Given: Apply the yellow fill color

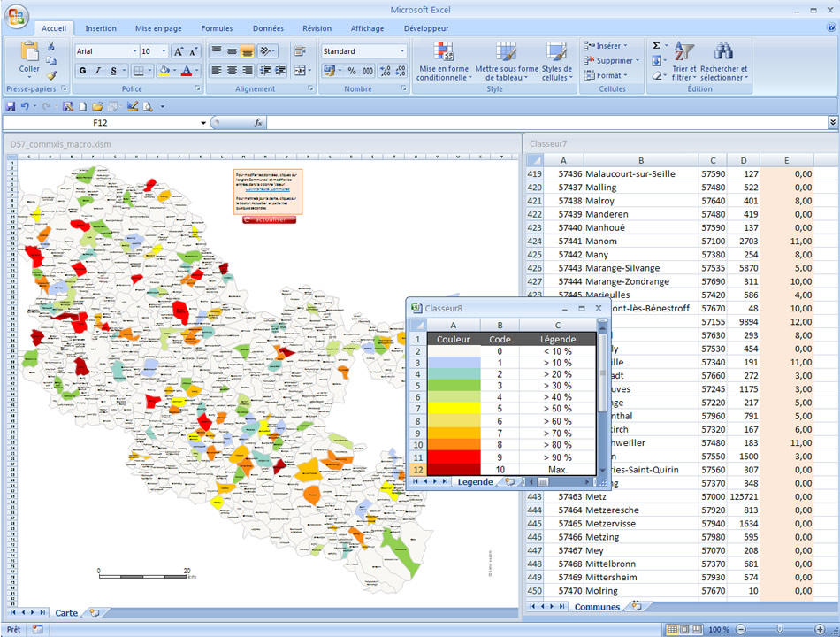Looking at the screenshot, I should point(164,71).
